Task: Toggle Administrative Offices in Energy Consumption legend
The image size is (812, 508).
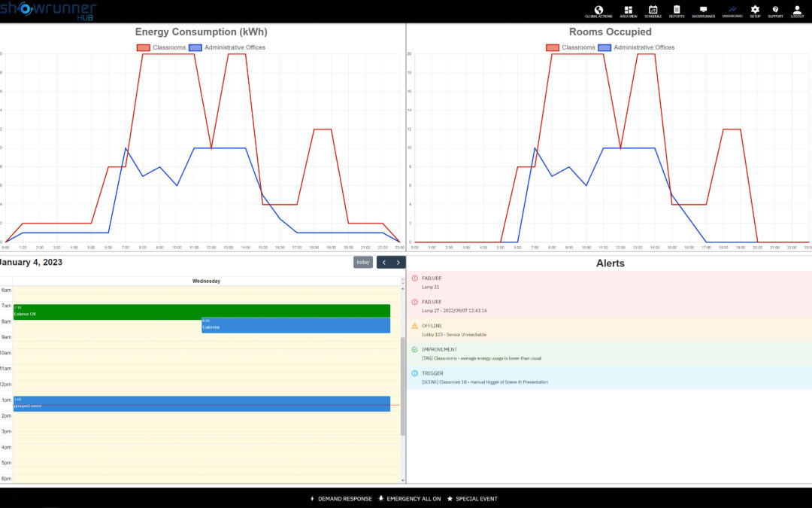Action: 227,47
